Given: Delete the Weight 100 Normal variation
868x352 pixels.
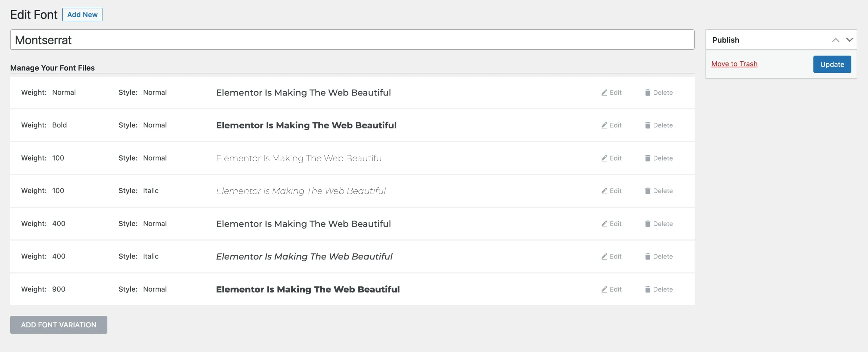Looking at the screenshot, I should click(658, 158).
